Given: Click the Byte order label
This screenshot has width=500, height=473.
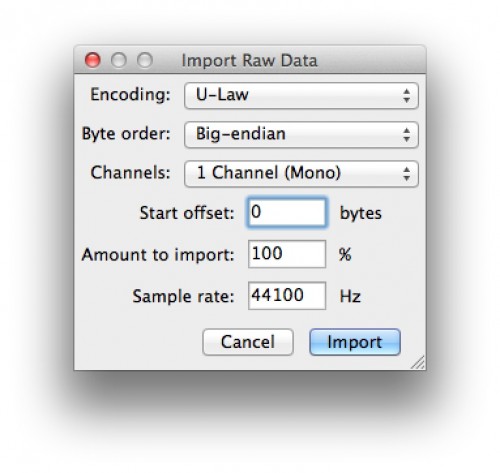Looking at the screenshot, I should point(126,134).
